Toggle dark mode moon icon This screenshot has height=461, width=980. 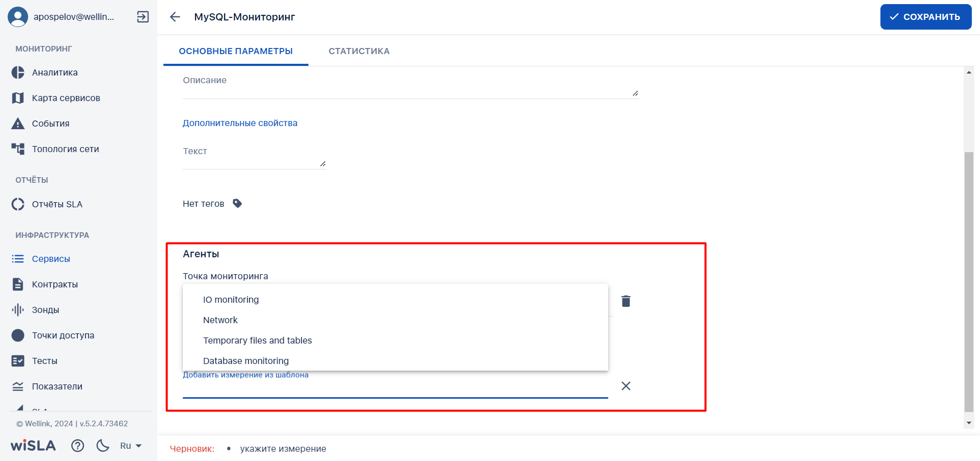[x=103, y=446]
